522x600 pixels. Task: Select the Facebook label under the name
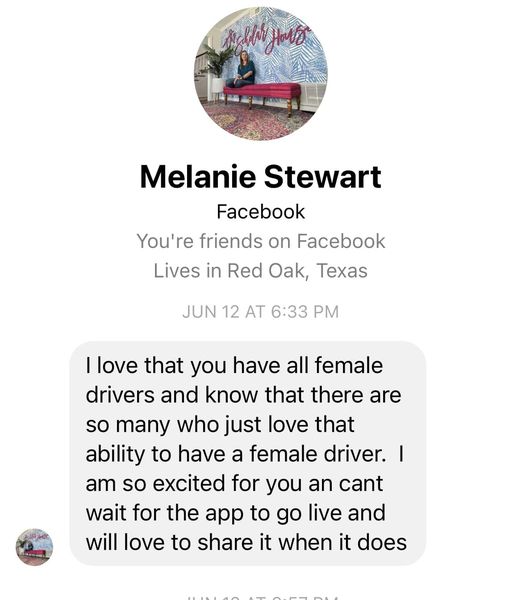pos(261,212)
